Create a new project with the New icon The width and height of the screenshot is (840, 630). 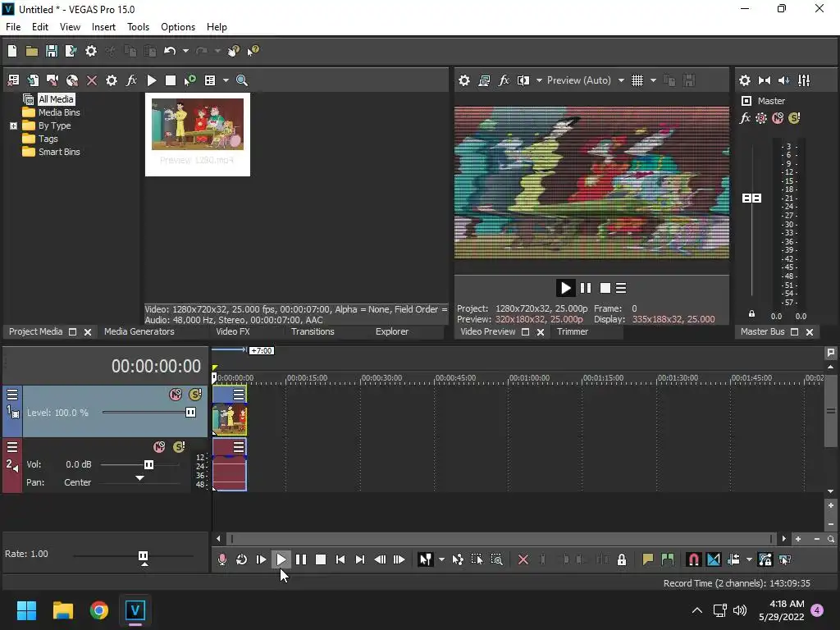point(12,51)
